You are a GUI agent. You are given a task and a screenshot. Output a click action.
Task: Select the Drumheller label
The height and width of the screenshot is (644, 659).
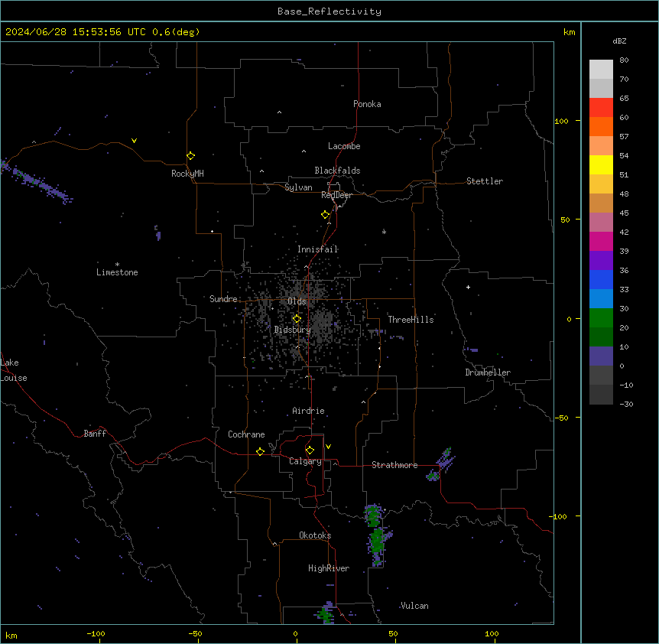point(488,372)
